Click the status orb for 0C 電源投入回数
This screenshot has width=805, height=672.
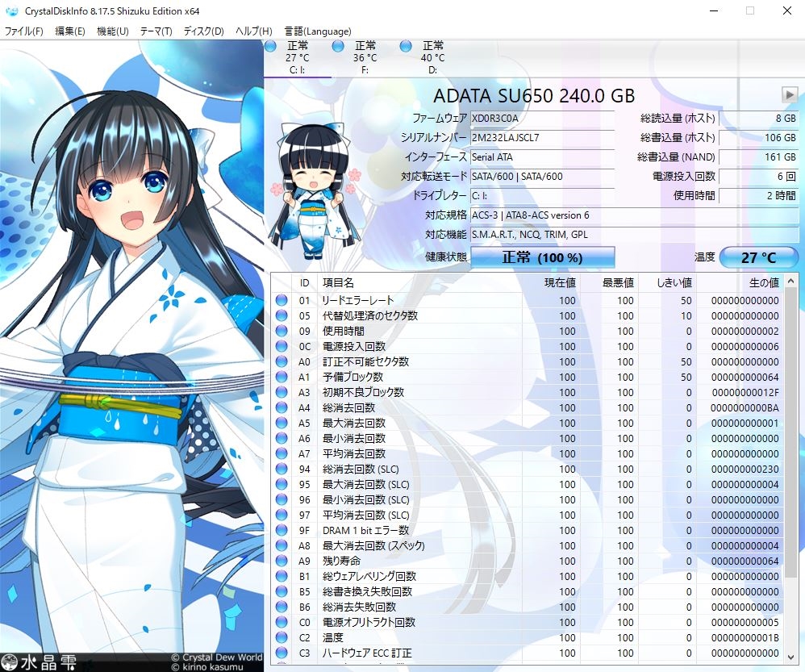tap(282, 347)
